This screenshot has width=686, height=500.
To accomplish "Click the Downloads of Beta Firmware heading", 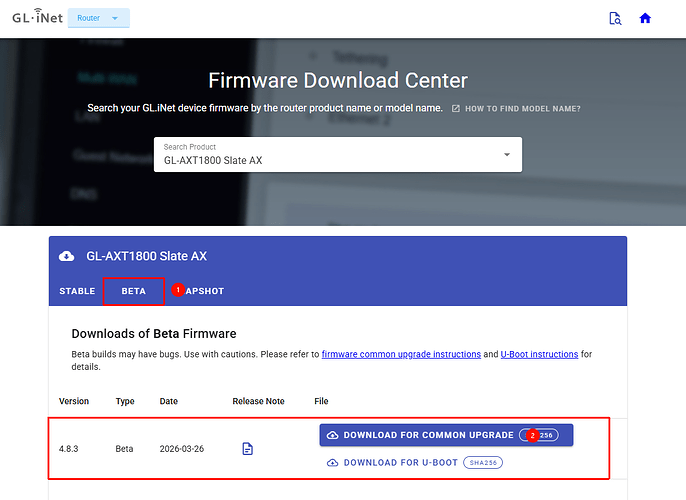I will pos(154,334).
